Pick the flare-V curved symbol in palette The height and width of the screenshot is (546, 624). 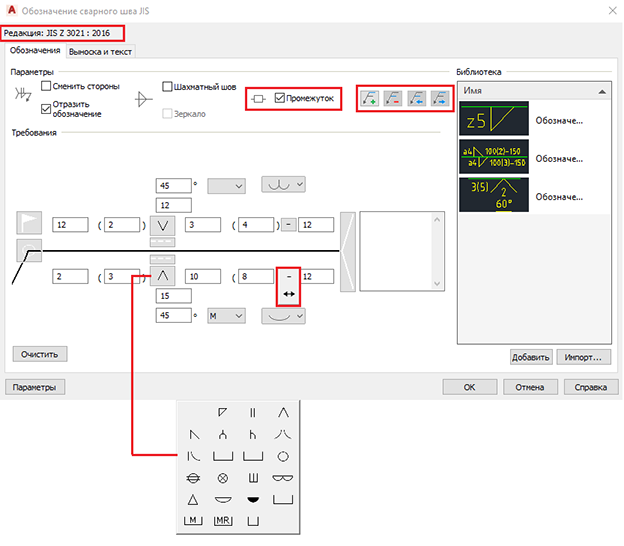283,435
